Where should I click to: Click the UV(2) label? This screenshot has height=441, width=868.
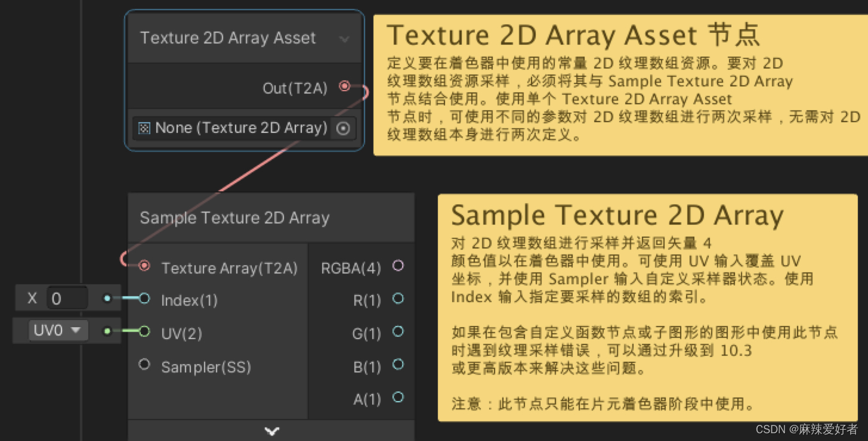181,334
